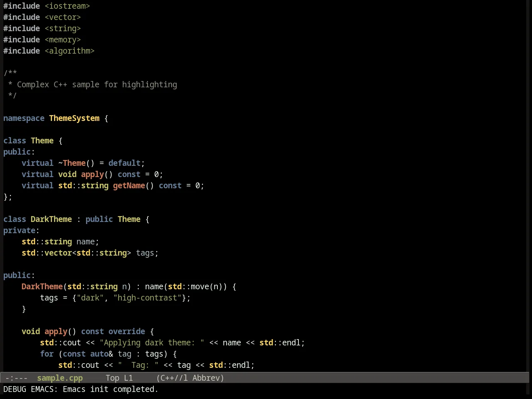Screen dimensions: 532x399
Task: Click the " Tag: " string literal
Action: coord(138,365)
